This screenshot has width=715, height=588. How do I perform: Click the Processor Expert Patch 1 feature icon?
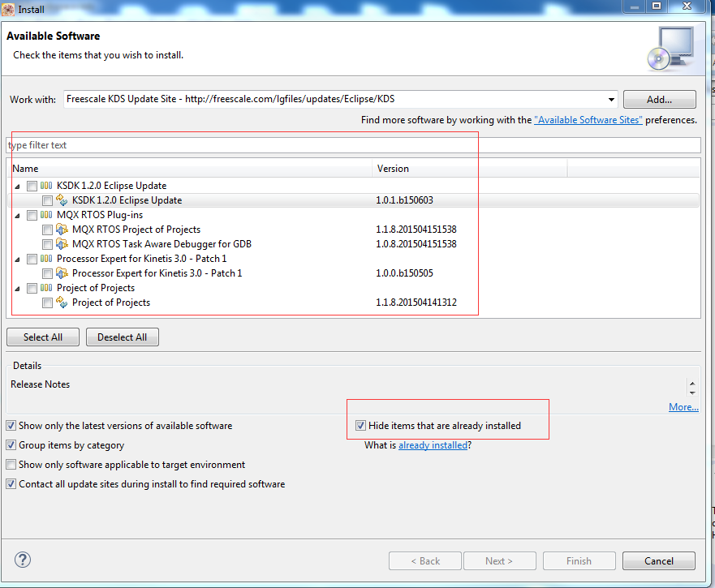coord(62,273)
